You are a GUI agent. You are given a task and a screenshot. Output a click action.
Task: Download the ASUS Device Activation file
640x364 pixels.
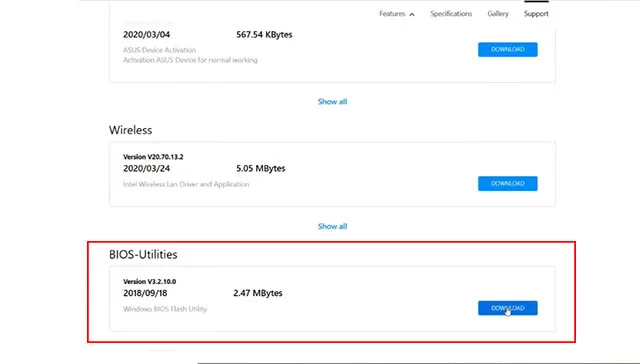click(508, 49)
